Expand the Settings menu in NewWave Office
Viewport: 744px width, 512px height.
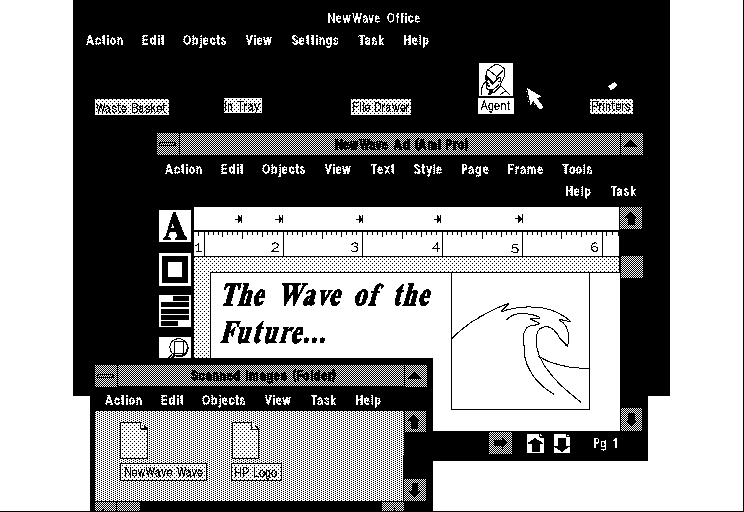point(314,41)
